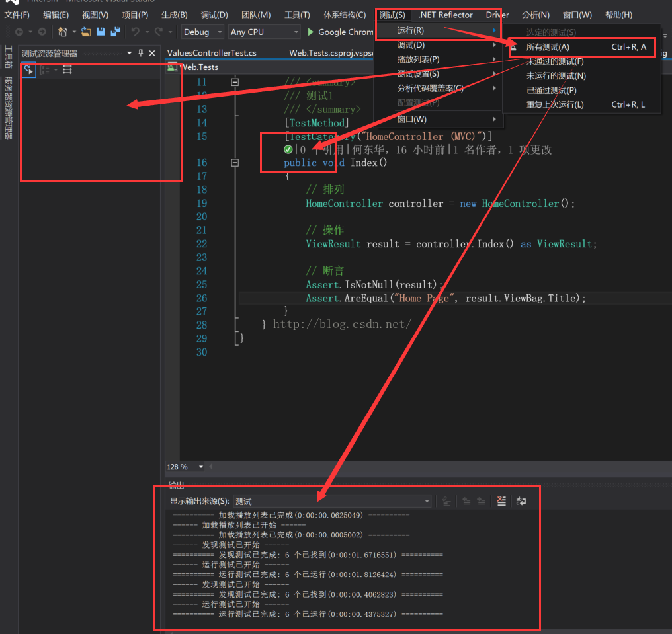Choose 未通过的测试(F) submenu item

pyautogui.click(x=582, y=61)
